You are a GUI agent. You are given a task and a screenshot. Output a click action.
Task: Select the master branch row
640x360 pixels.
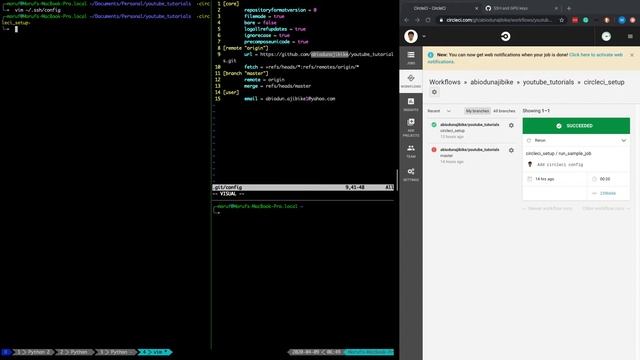[x=472, y=156]
